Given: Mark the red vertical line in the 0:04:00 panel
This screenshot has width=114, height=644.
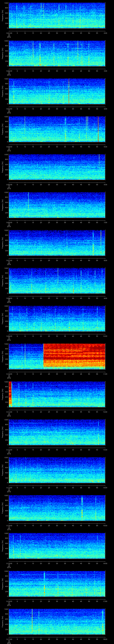Looking at the screenshot, I should 98,129.
